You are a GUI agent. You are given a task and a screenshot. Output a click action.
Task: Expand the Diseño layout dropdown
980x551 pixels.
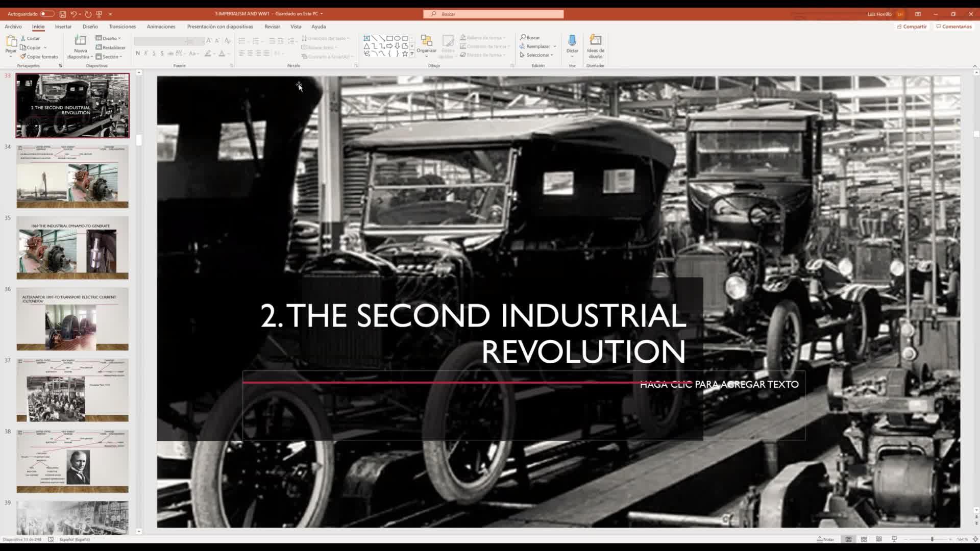click(x=109, y=38)
